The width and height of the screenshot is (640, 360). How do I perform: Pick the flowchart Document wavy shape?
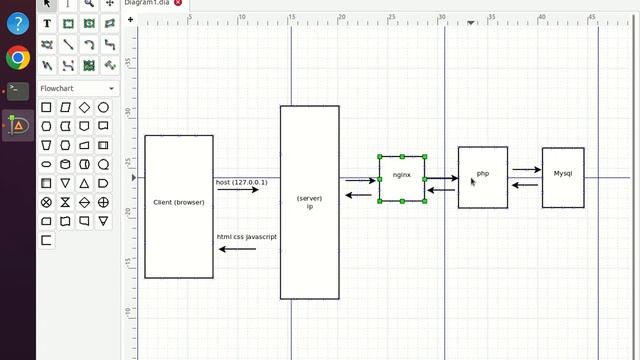(65, 221)
